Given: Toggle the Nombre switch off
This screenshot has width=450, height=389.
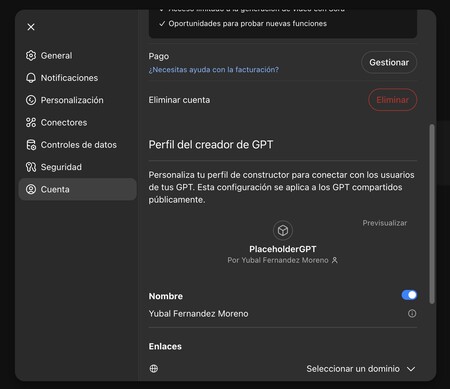Looking at the screenshot, I should (409, 295).
